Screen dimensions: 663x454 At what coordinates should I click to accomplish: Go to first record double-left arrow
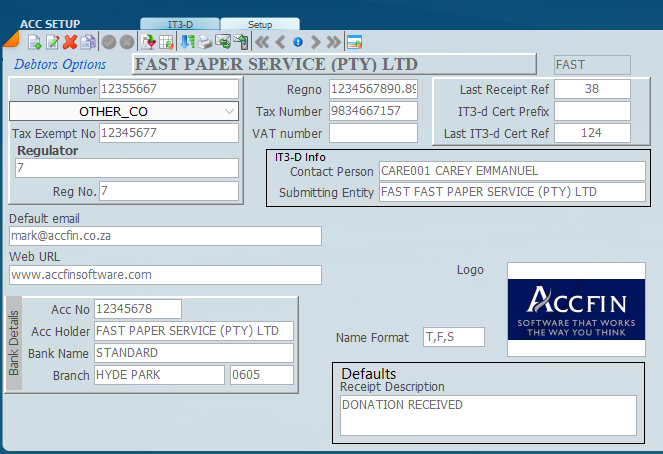tap(262, 42)
